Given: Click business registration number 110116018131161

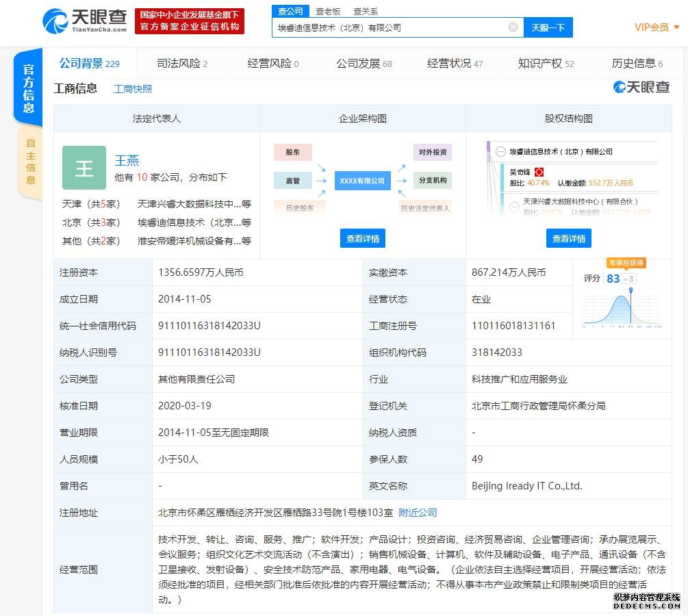Looking at the screenshot, I should (513, 326).
